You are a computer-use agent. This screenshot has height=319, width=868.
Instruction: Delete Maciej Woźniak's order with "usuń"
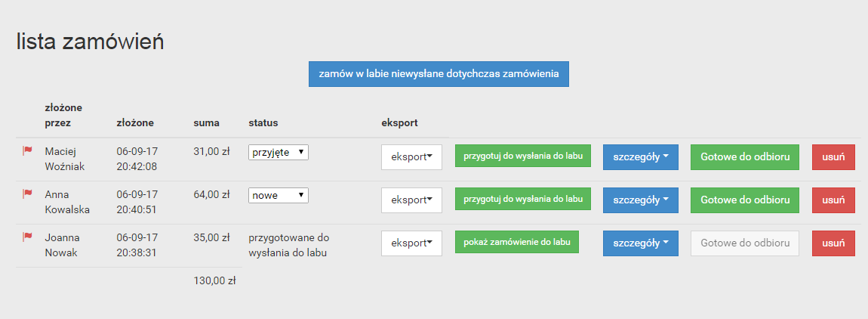coord(833,157)
